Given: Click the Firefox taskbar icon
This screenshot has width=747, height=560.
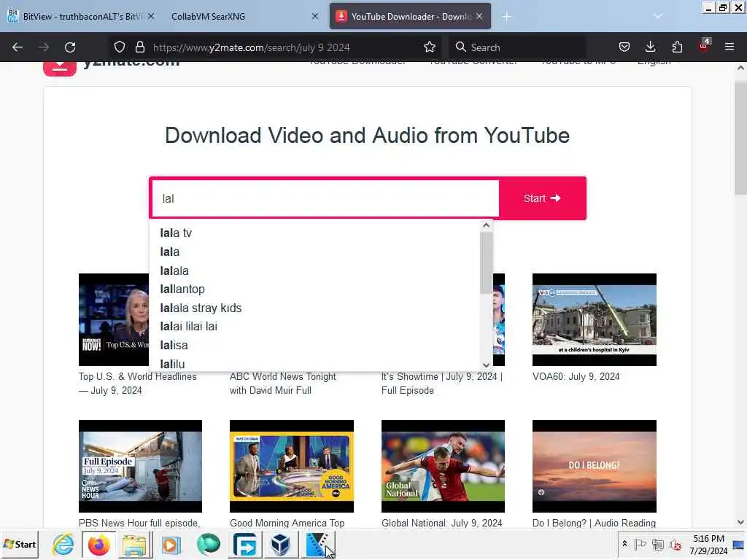Looking at the screenshot, I should click(98, 544).
